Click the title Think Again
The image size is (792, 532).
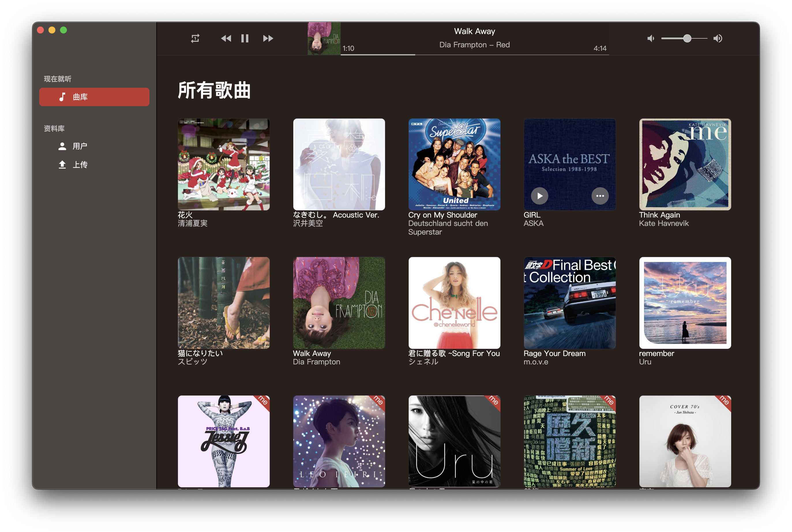[x=659, y=215]
